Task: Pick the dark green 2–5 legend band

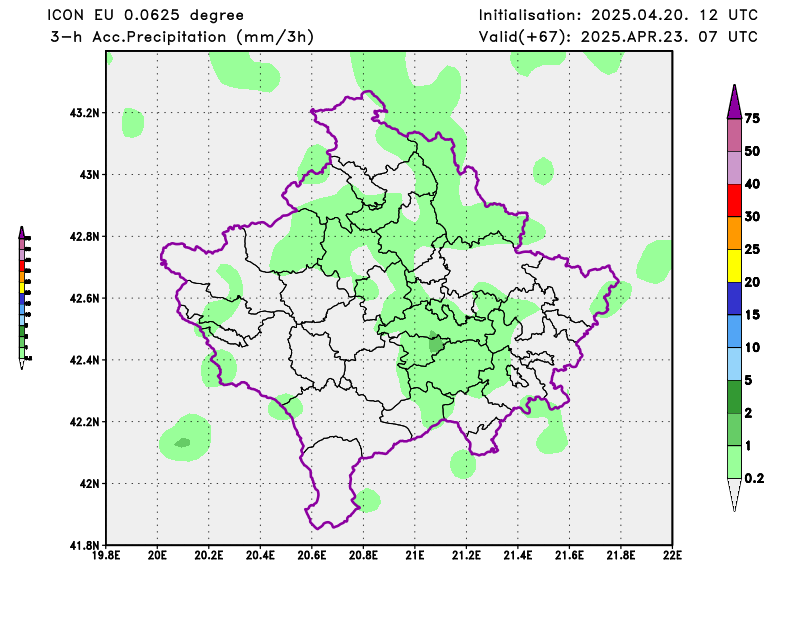Action: [734, 397]
